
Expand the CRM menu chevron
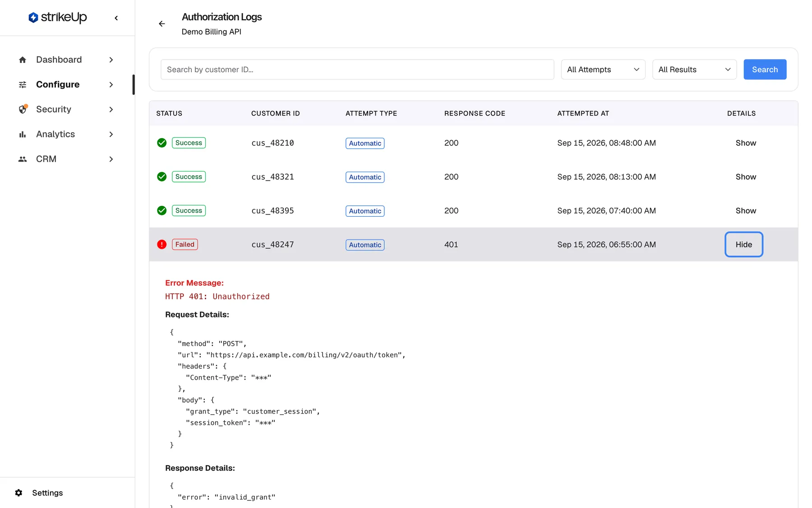111,159
